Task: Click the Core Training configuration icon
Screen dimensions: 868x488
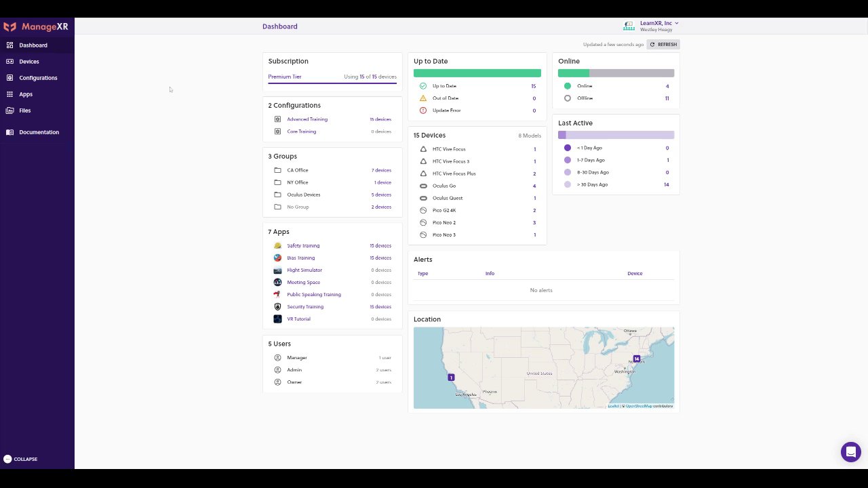Action: point(277,131)
